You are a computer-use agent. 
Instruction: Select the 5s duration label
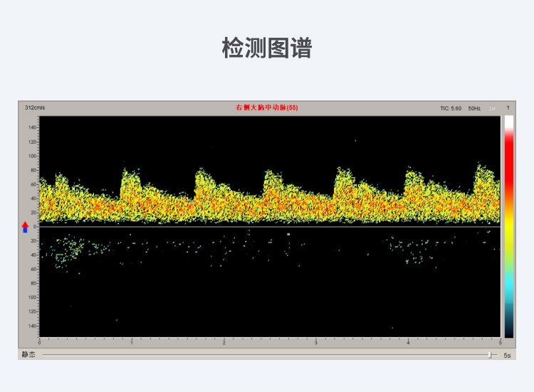507,355
